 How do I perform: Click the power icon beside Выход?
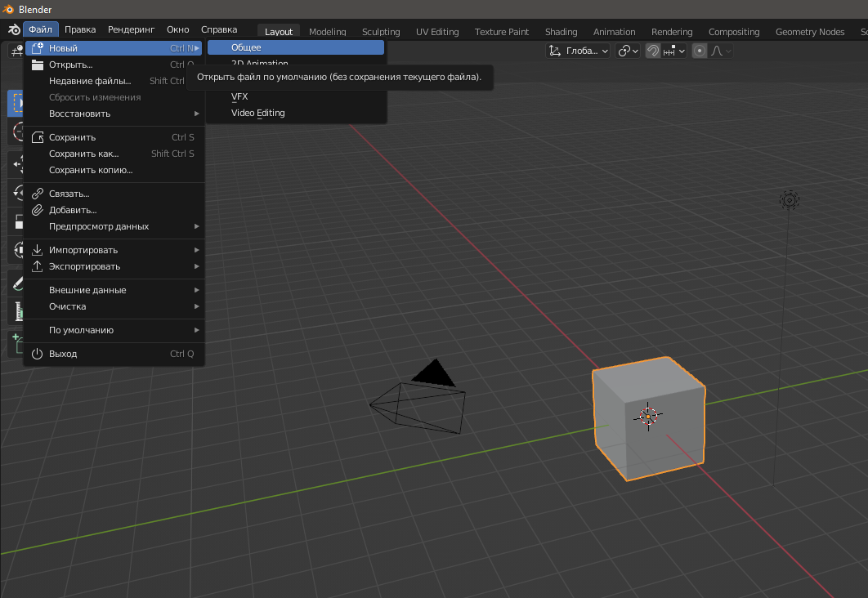click(37, 354)
